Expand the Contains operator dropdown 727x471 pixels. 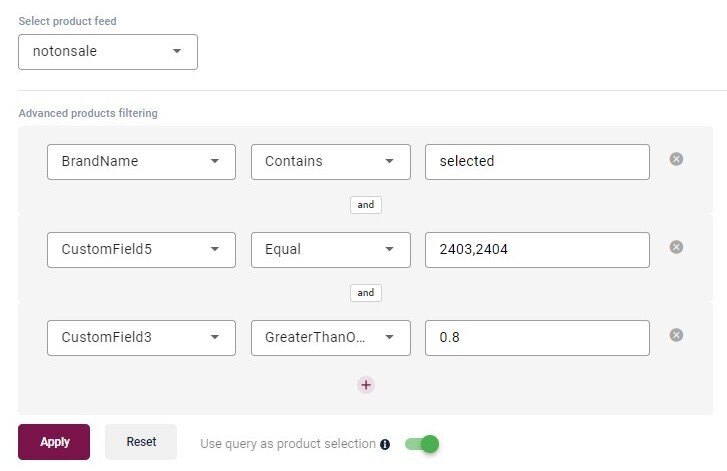click(330, 162)
